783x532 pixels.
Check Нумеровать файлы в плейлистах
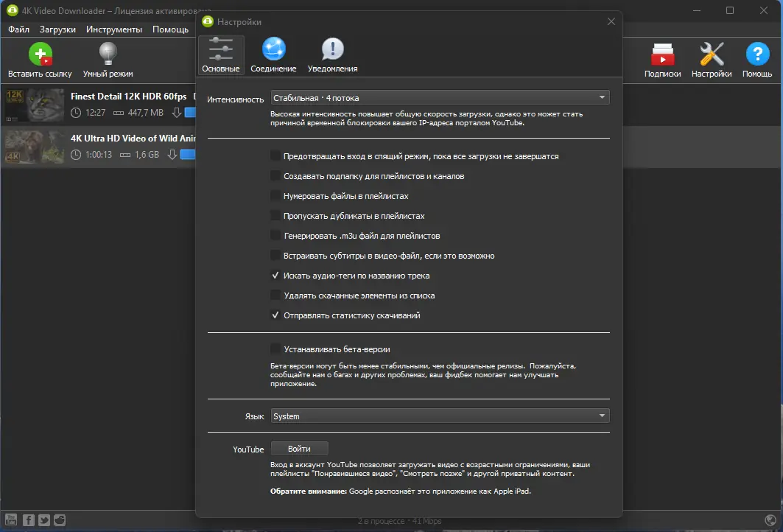[x=275, y=196]
